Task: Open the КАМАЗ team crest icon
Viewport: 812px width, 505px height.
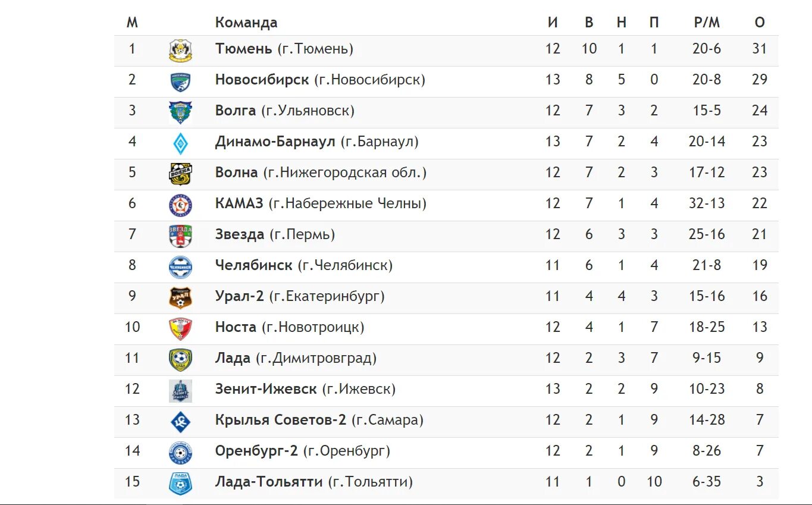Action: coord(180,205)
